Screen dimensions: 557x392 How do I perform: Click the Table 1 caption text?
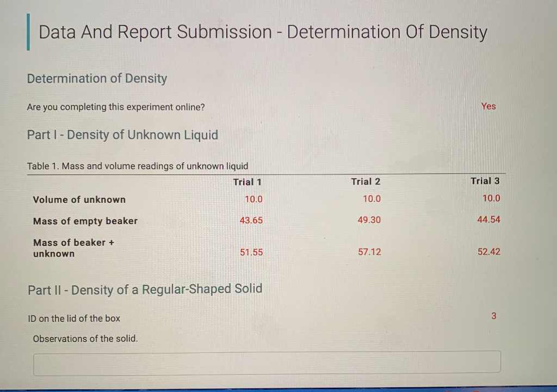(138, 166)
